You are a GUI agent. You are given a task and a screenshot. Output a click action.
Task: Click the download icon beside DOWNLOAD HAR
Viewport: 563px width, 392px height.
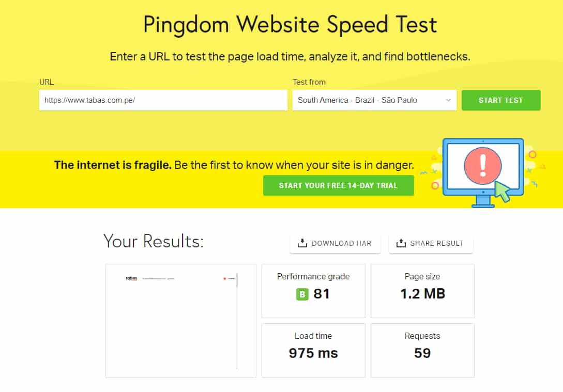coord(302,243)
